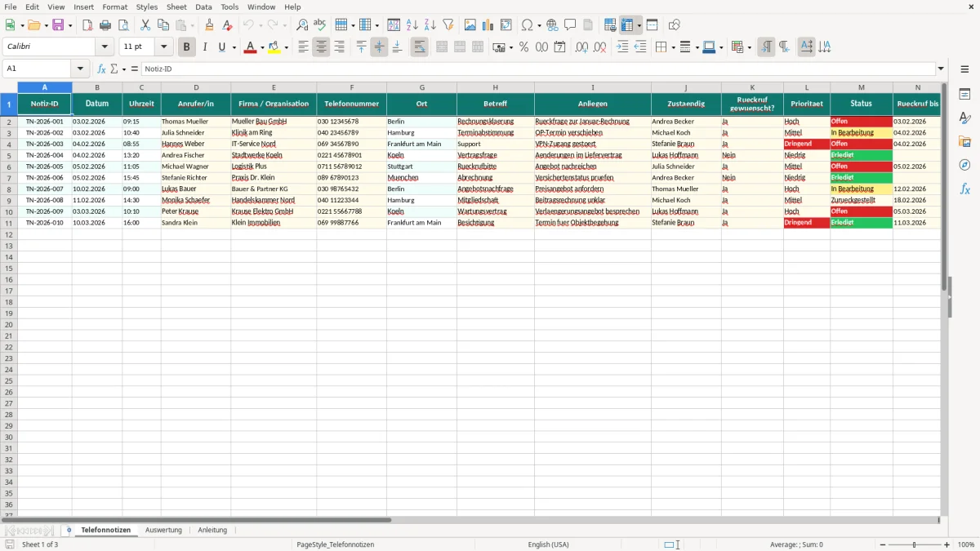Open the background color dropdown arrow

tap(286, 47)
